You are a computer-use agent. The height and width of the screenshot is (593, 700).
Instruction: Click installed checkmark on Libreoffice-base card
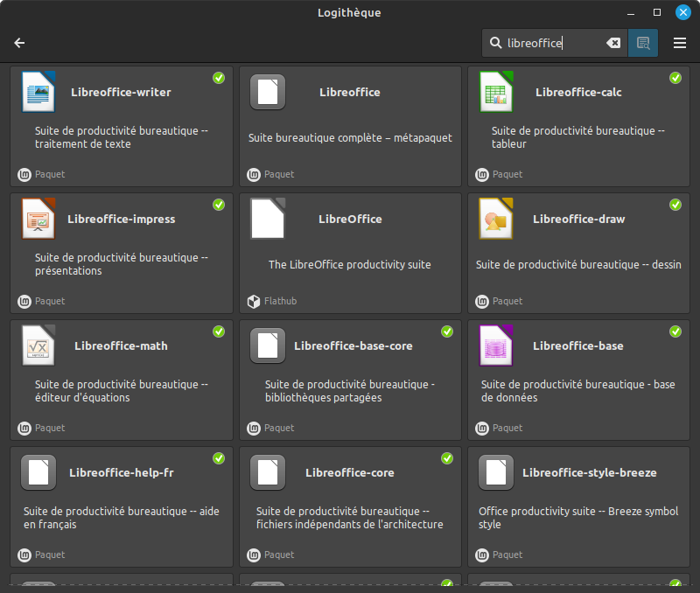point(675,331)
